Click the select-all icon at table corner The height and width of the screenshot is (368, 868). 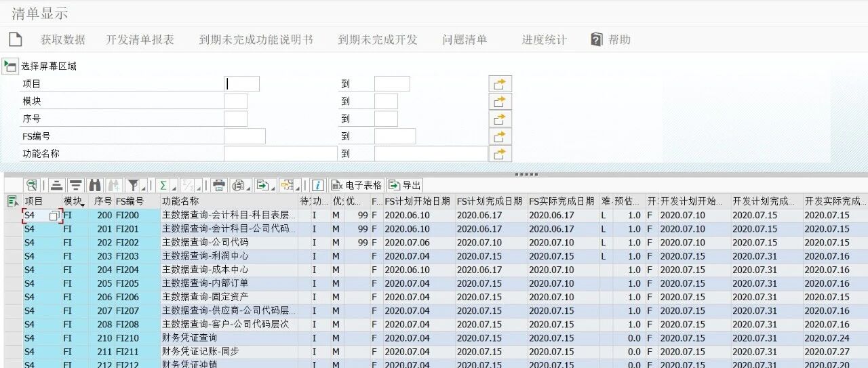point(12,201)
